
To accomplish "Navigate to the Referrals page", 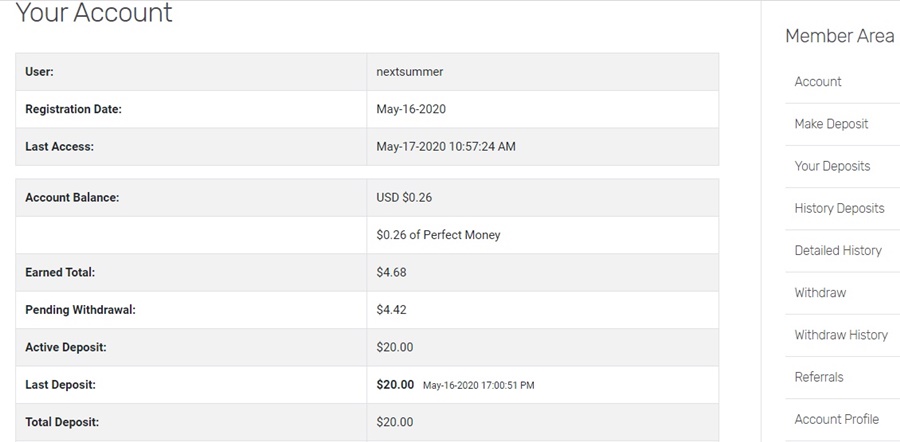I will coord(819,377).
